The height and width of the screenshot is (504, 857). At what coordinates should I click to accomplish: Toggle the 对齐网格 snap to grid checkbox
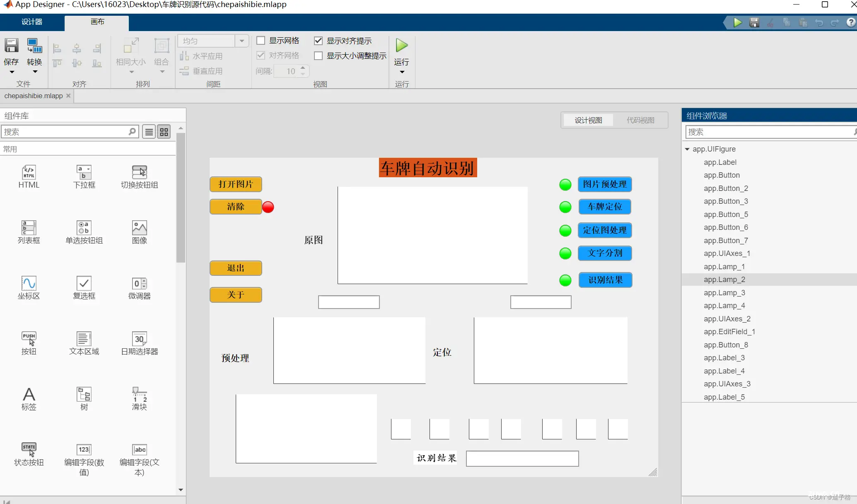coord(261,55)
